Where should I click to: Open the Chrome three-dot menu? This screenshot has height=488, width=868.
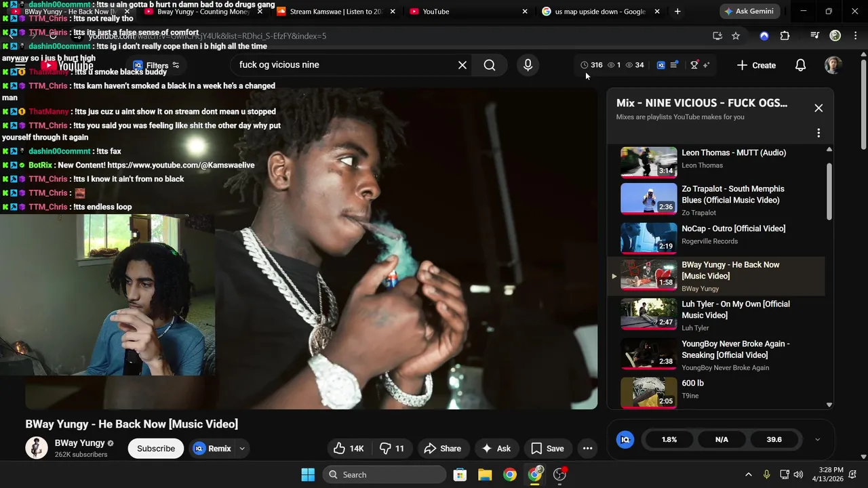pos(854,36)
